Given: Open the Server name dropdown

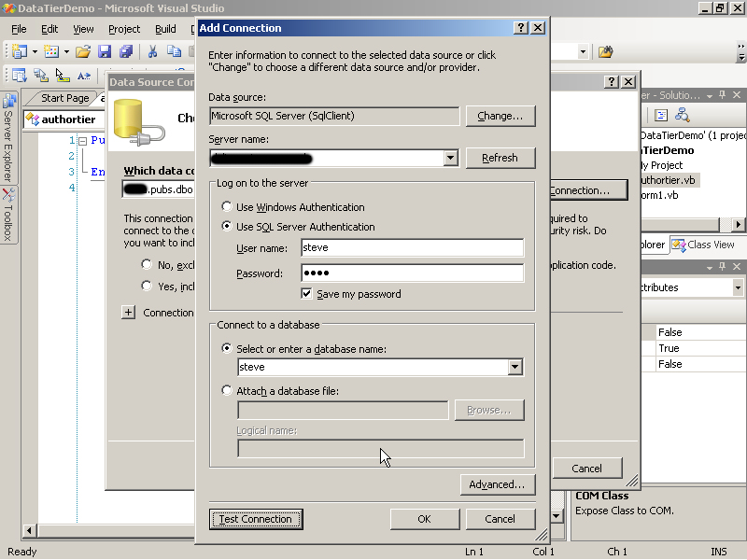Looking at the screenshot, I should pos(451,158).
